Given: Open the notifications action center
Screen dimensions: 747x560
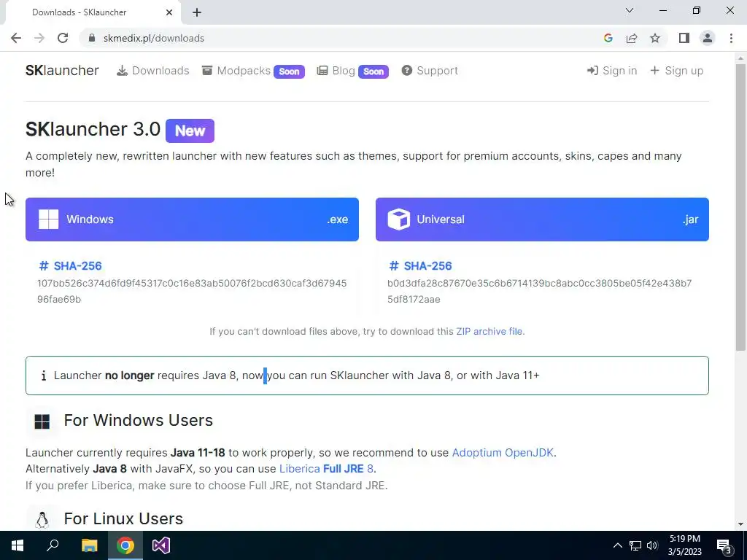Looking at the screenshot, I should (724, 545).
